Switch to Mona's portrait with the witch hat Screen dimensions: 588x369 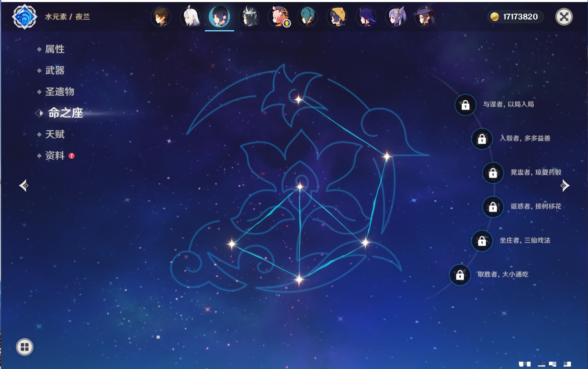(424, 17)
